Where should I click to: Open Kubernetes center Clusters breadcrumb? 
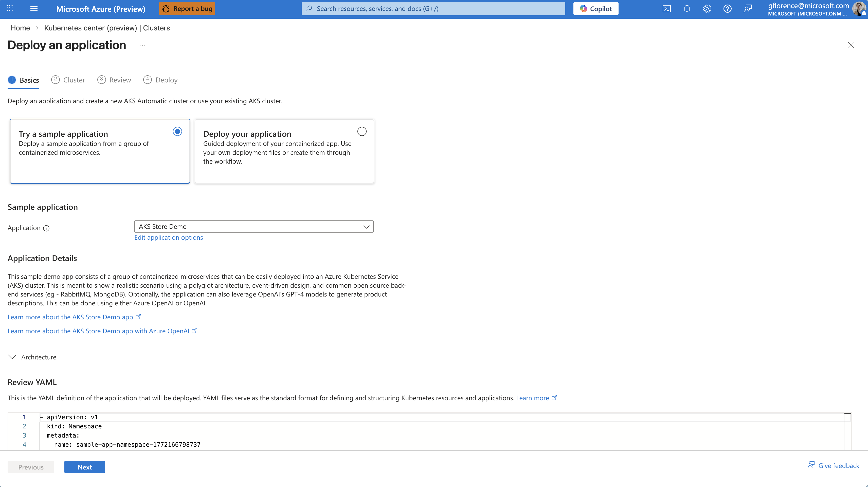(107, 28)
